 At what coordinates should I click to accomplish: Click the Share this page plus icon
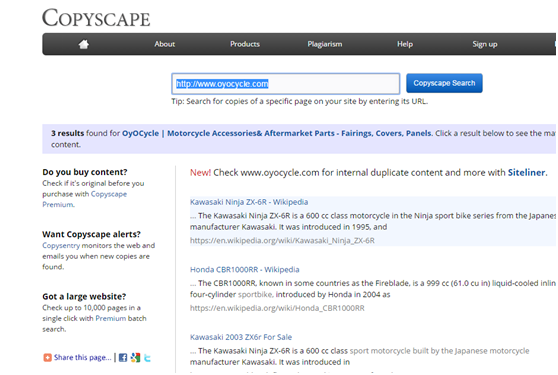(x=47, y=358)
